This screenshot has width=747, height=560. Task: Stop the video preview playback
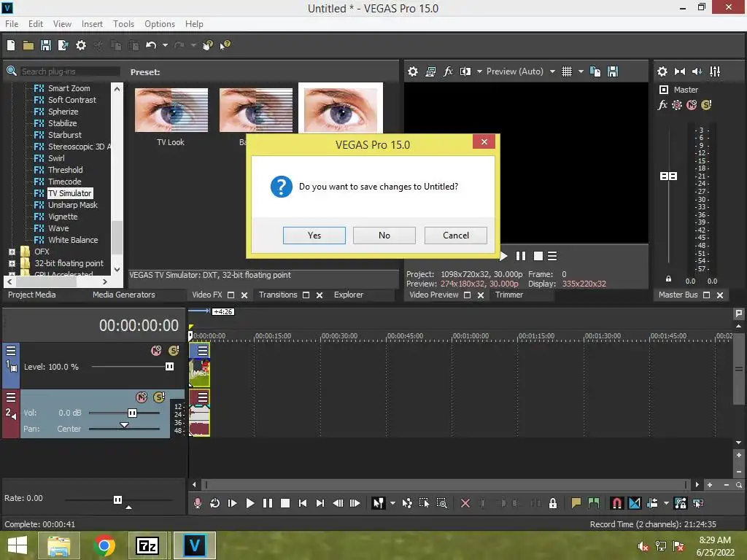pos(538,256)
